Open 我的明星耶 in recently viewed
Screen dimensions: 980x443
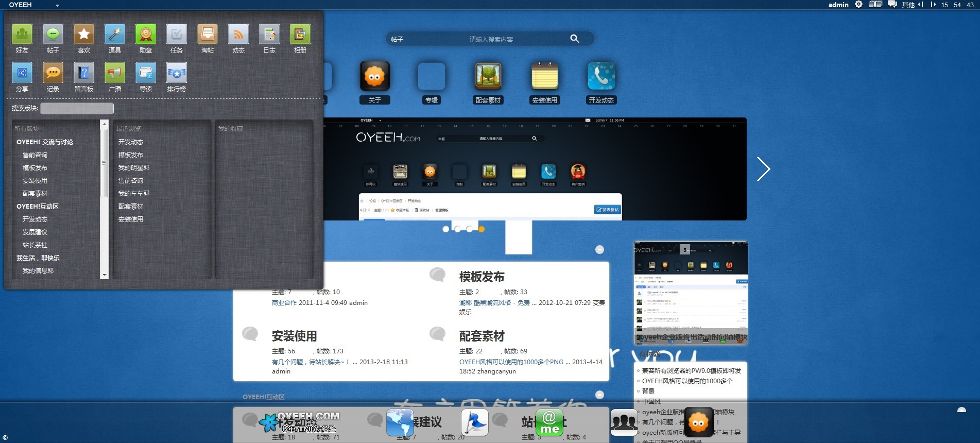click(x=134, y=168)
